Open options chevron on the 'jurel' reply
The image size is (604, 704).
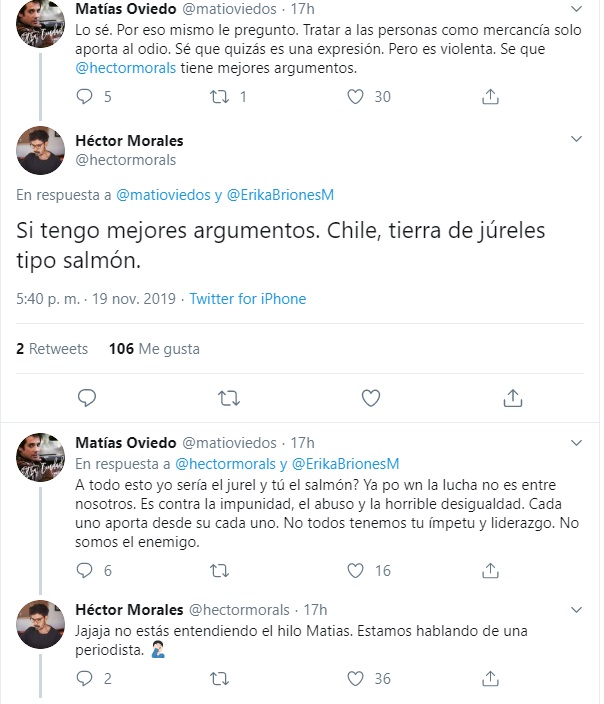click(575, 443)
